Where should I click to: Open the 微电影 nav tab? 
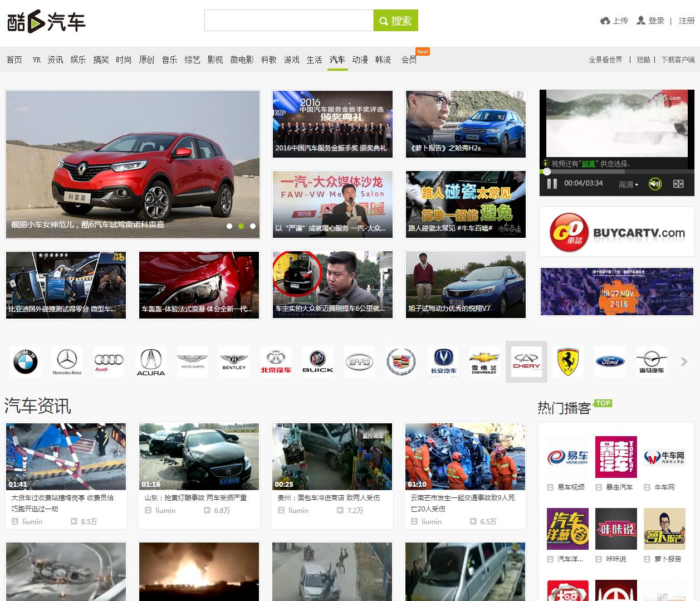click(x=242, y=60)
